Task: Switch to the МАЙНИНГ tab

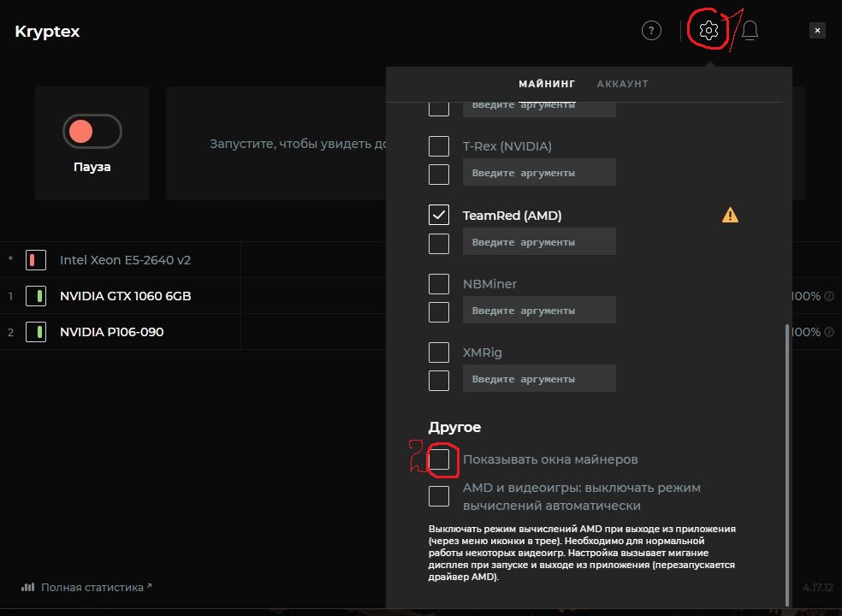Action: pos(547,84)
